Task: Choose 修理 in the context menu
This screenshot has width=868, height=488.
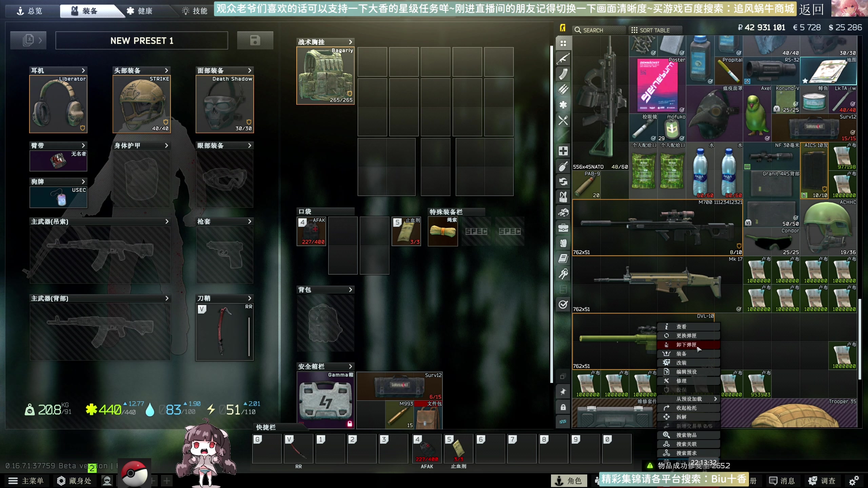Action: [689, 381]
